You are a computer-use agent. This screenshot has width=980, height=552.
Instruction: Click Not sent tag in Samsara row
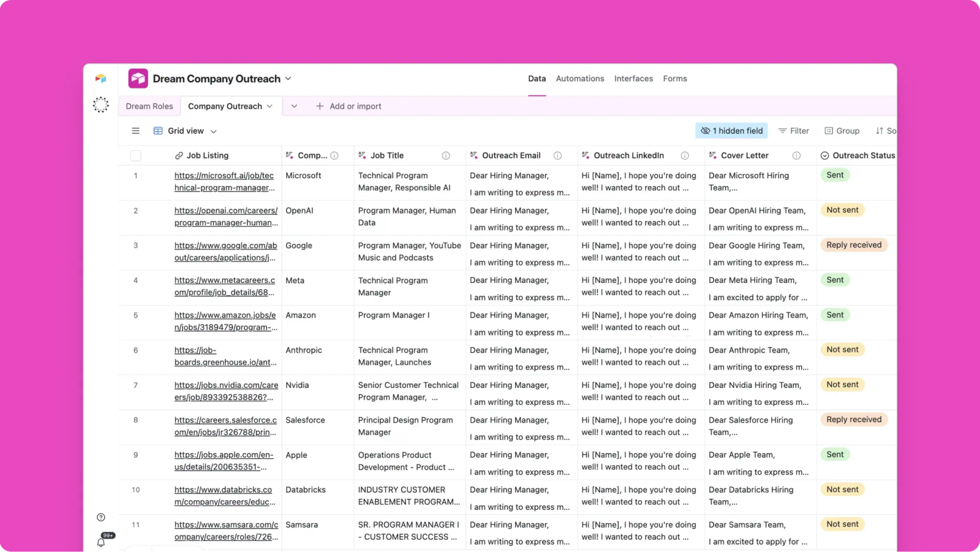click(842, 524)
